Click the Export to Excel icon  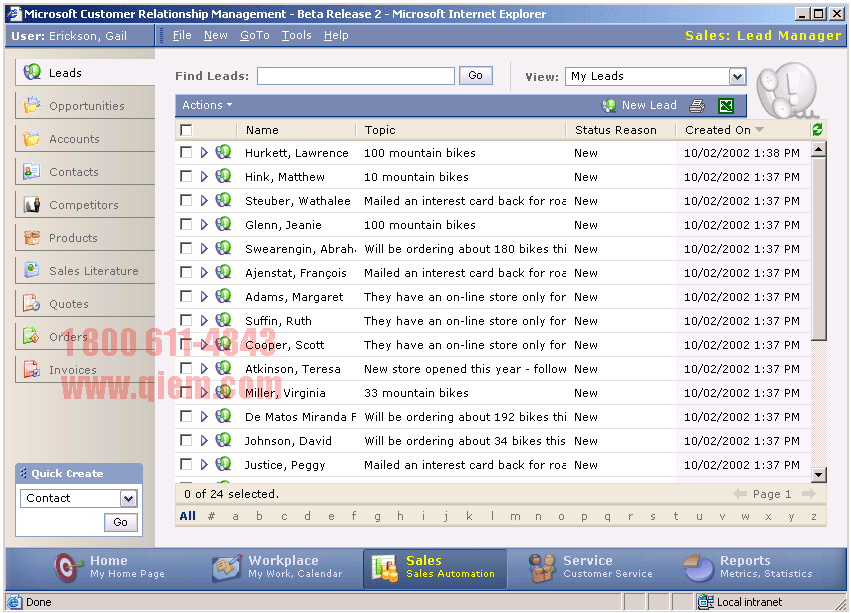pyautogui.click(x=726, y=105)
